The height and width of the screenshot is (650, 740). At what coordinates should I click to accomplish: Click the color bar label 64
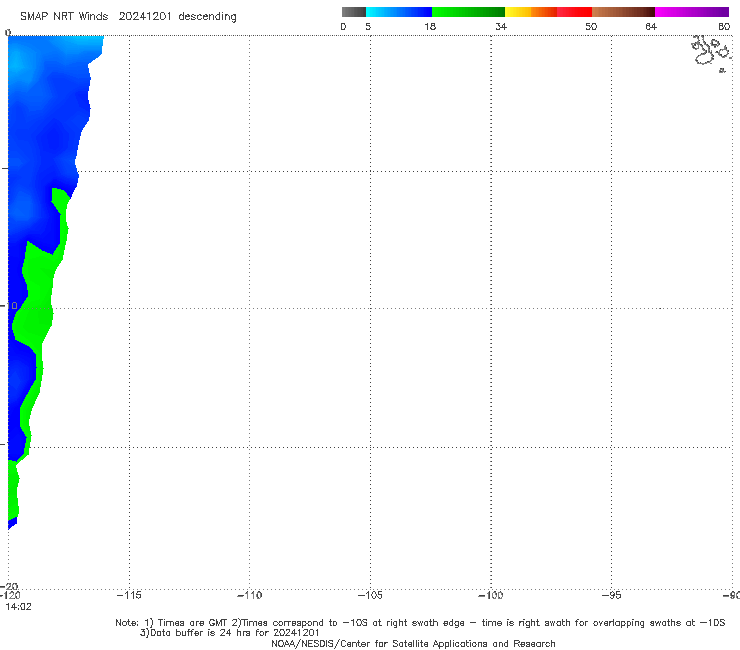651,27
